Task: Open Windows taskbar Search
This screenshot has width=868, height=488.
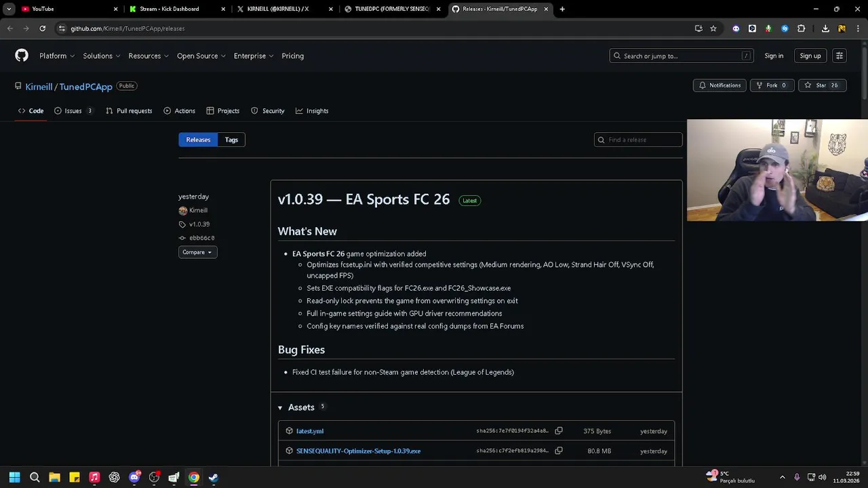Action: [35, 477]
